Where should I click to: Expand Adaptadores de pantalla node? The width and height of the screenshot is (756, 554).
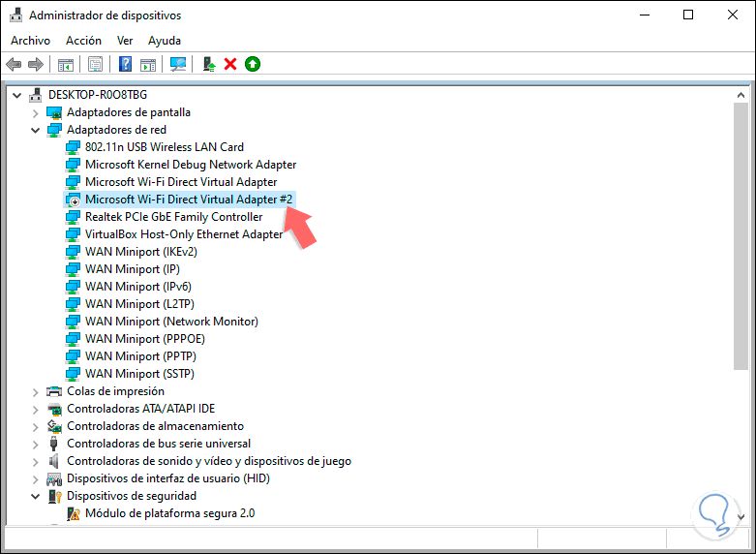tap(35, 113)
